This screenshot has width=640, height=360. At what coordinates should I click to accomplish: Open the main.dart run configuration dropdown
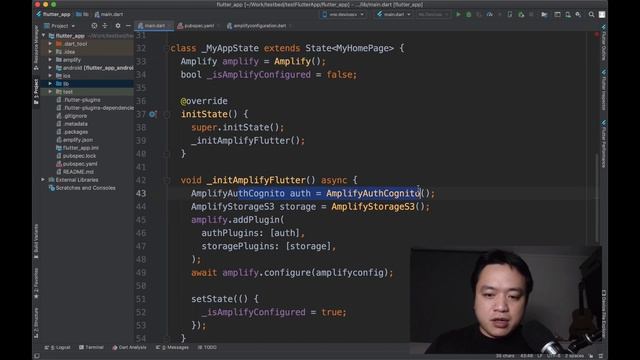pyautogui.click(x=394, y=14)
